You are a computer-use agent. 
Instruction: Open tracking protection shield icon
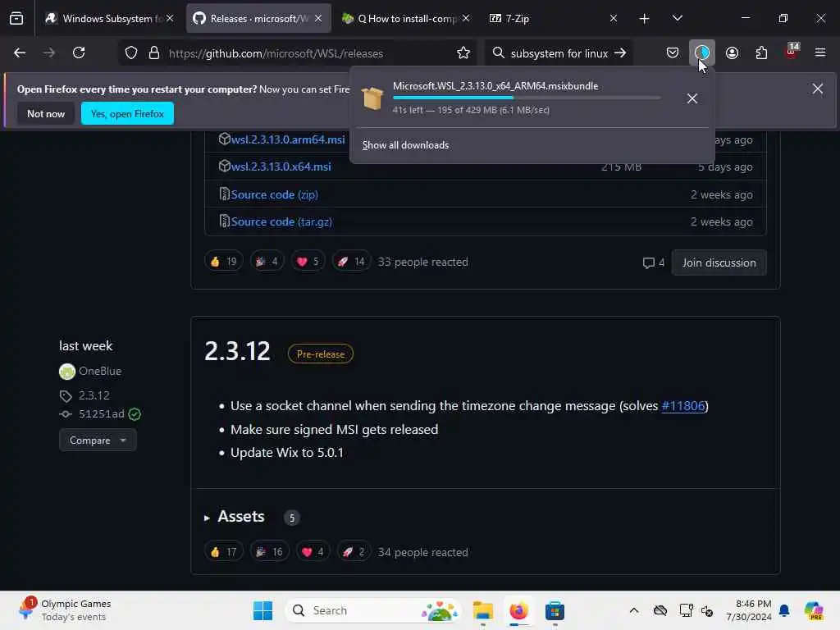pos(131,53)
